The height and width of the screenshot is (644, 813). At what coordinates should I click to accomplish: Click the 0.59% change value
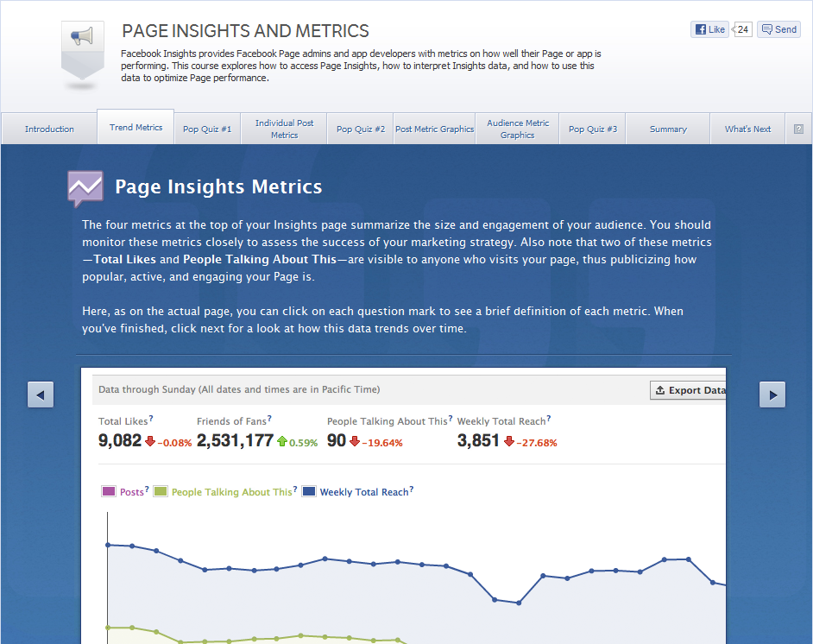coord(303,443)
